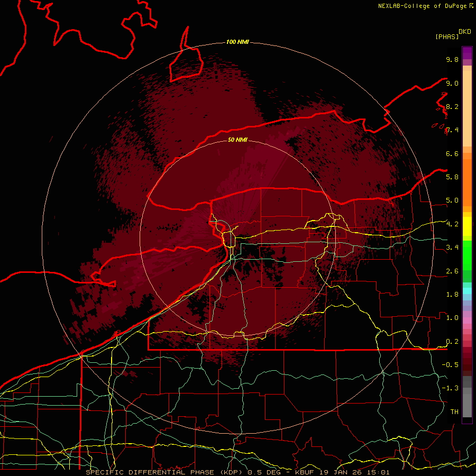Image resolution: width=476 pixels, height=476 pixels.
Task: Click the 5.0 scale value
Action: pos(452,200)
